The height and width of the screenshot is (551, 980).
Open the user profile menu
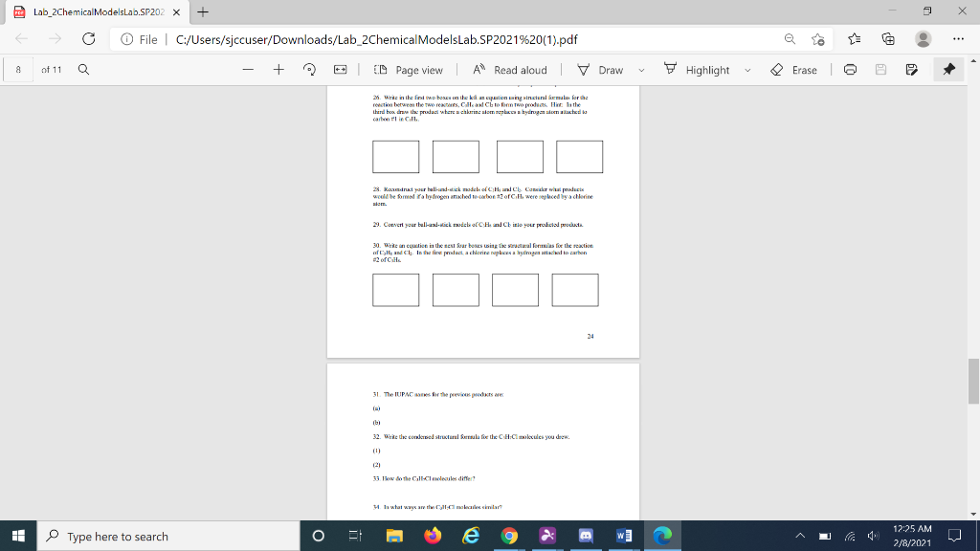924,38
